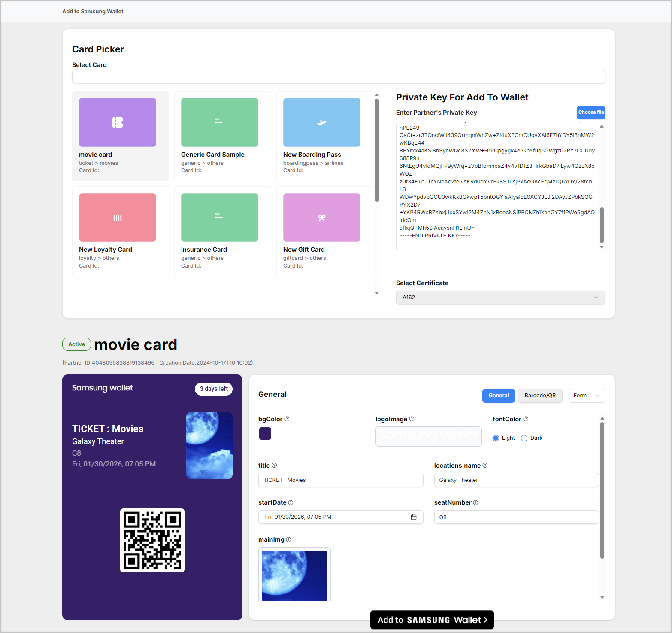Click the seatNumber help info icon
Image resolution: width=672 pixels, height=633 pixels.
475,502
